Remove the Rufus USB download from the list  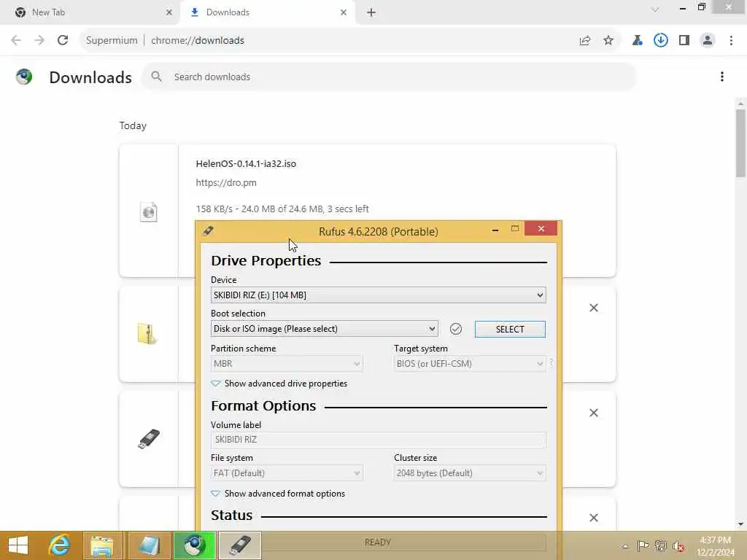pos(594,413)
